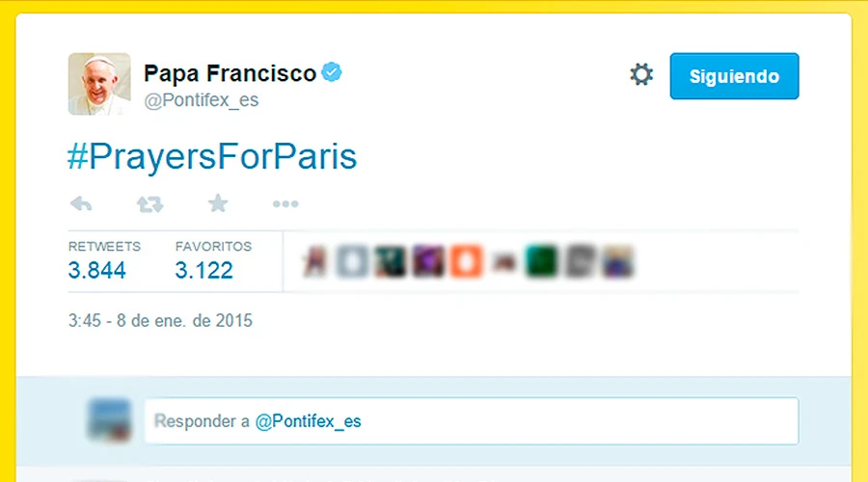868x482 pixels.
Task: Open the first avatar in the retweeters row
Action: pos(316,261)
